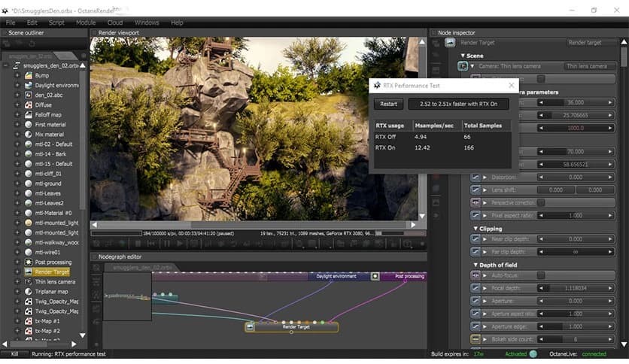Open the Cloud menu

pos(115,23)
